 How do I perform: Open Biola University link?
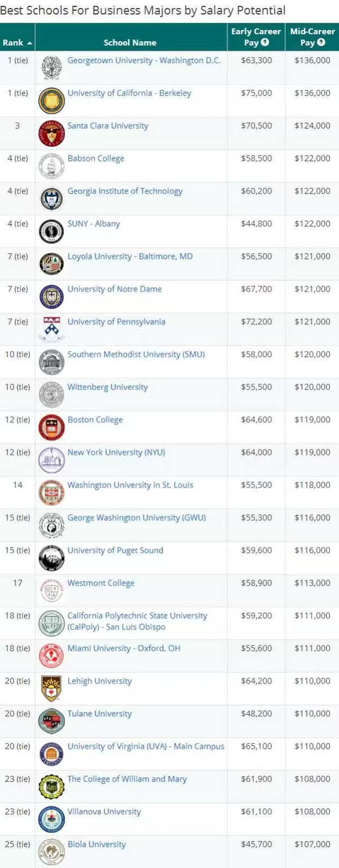click(x=97, y=844)
